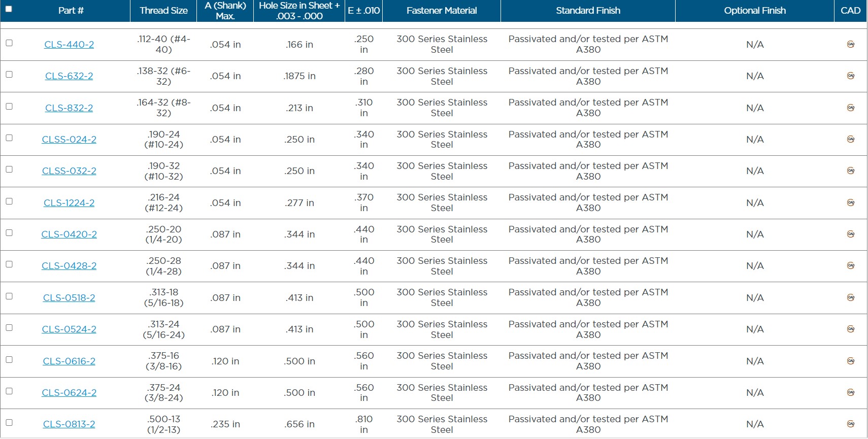Select hole size value '.277 in'
Image resolution: width=868 pixels, height=439 pixels.
299,202
